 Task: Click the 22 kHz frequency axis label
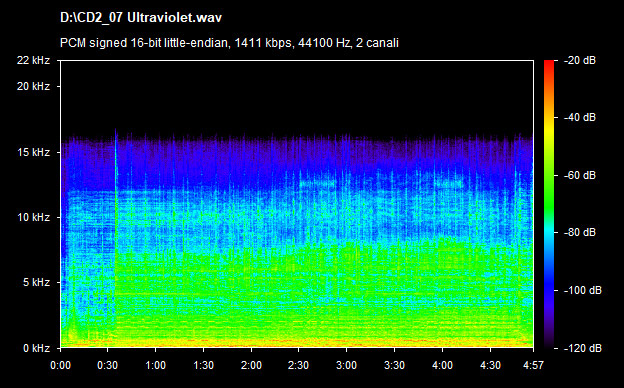(33, 60)
